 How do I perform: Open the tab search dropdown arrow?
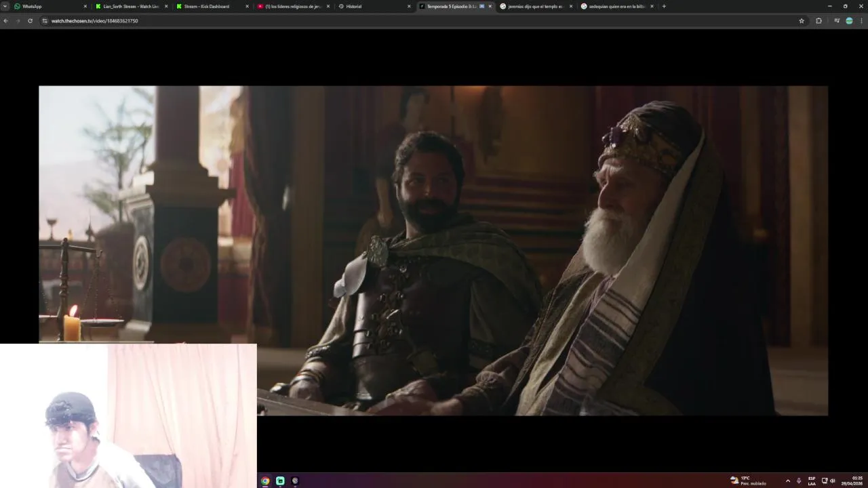5,6
